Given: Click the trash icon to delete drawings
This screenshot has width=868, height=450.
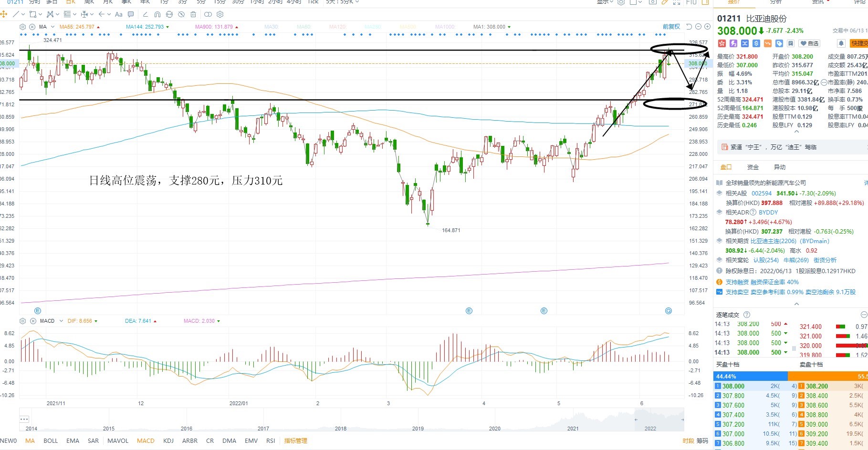Looking at the screenshot, I should point(193,14).
